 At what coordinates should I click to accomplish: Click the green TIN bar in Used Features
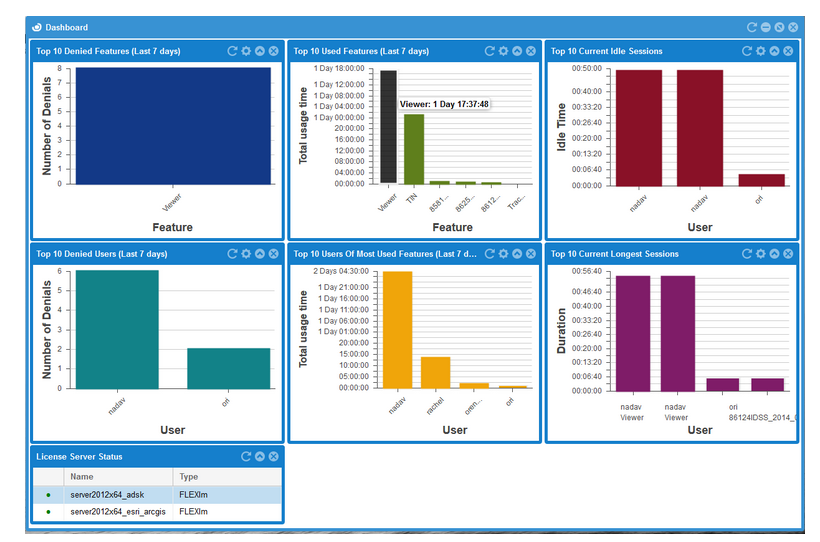pyautogui.click(x=414, y=148)
